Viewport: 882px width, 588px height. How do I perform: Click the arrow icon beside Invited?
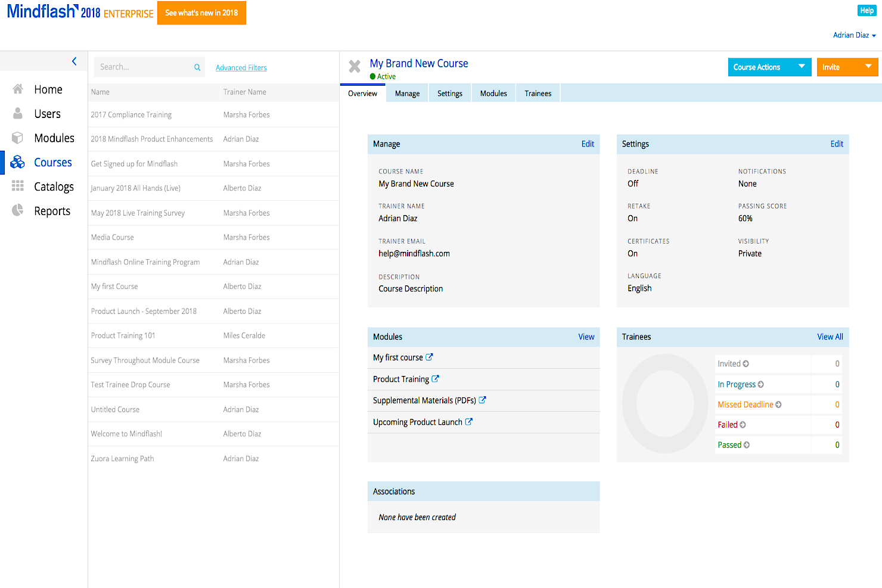pyautogui.click(x=746, y=363)
